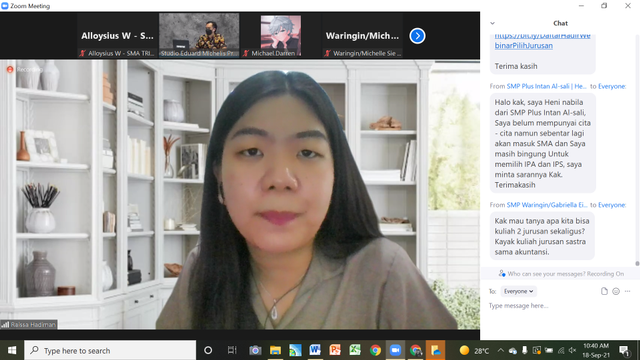Open Word from taskbar
640x360 pixels.
(x=315, y=350)
